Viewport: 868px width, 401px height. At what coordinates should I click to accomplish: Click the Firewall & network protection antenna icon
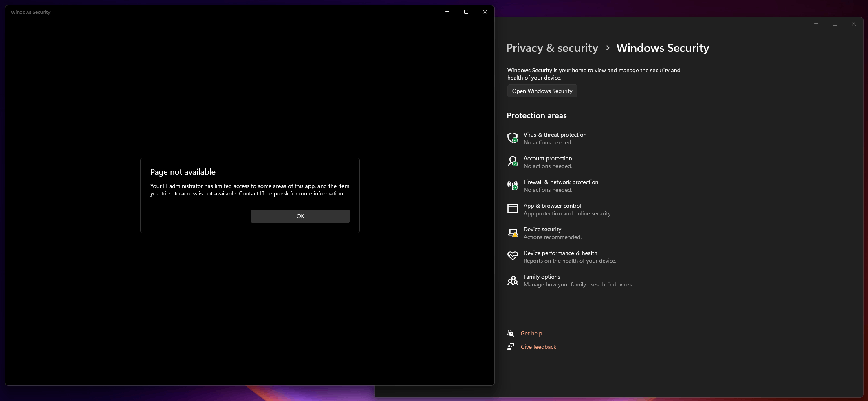point(513,185)
